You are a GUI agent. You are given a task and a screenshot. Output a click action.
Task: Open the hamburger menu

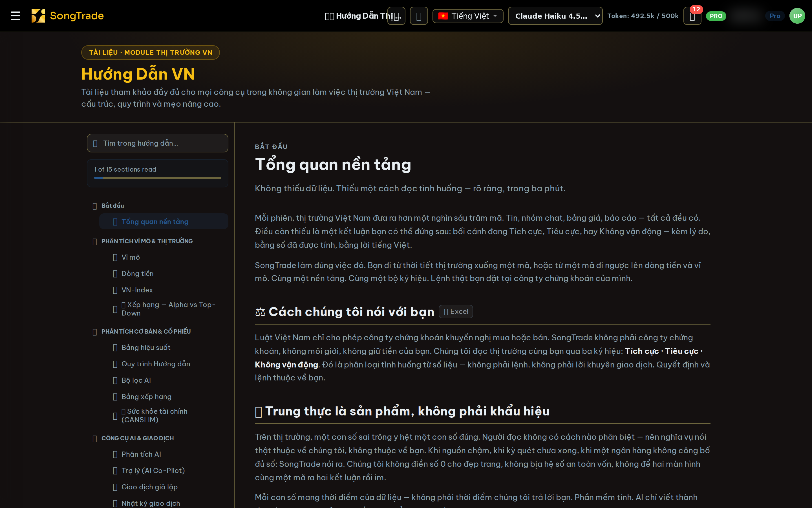tap(16, 16)
